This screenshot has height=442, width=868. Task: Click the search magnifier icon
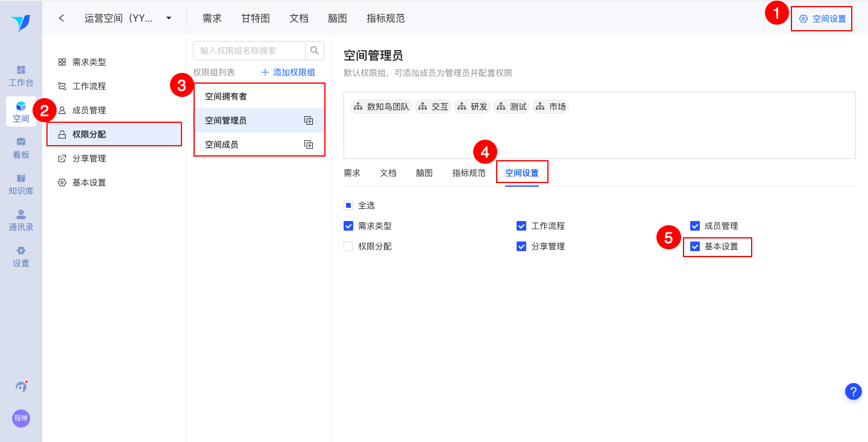pyautogui.click(x=315, y=51)
